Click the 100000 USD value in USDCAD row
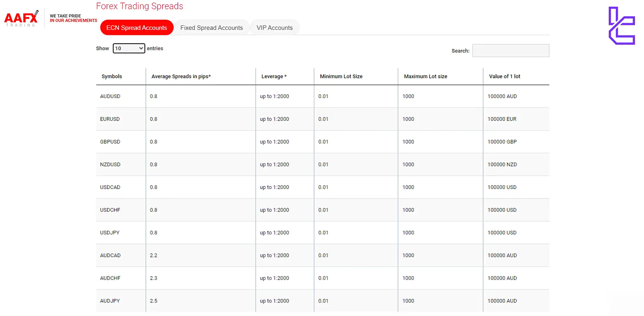Viewport: 644px width, 316px height. (502, 187)
